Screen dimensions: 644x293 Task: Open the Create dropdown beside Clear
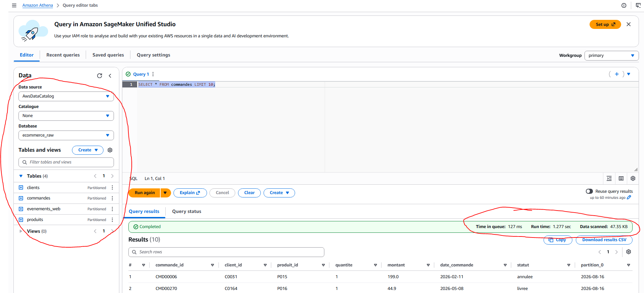(279, 193)
